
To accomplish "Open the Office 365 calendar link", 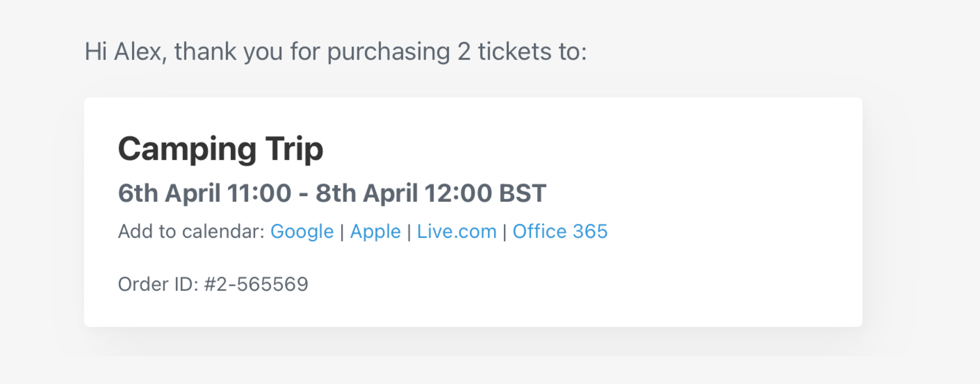I will click(x=560, y=231).
